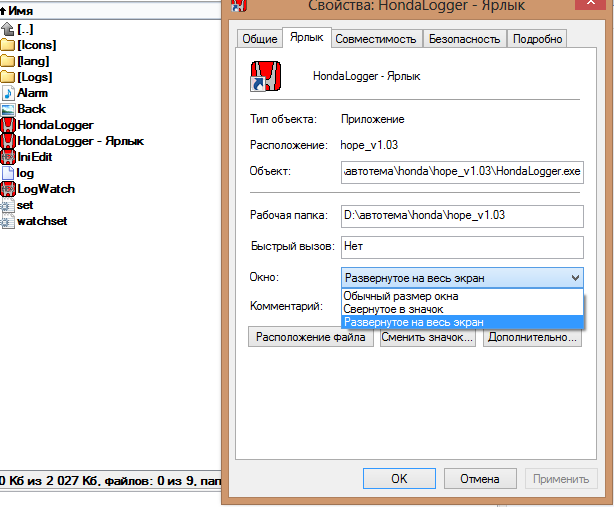Click the Дополнительно button

tap(532, 337)
